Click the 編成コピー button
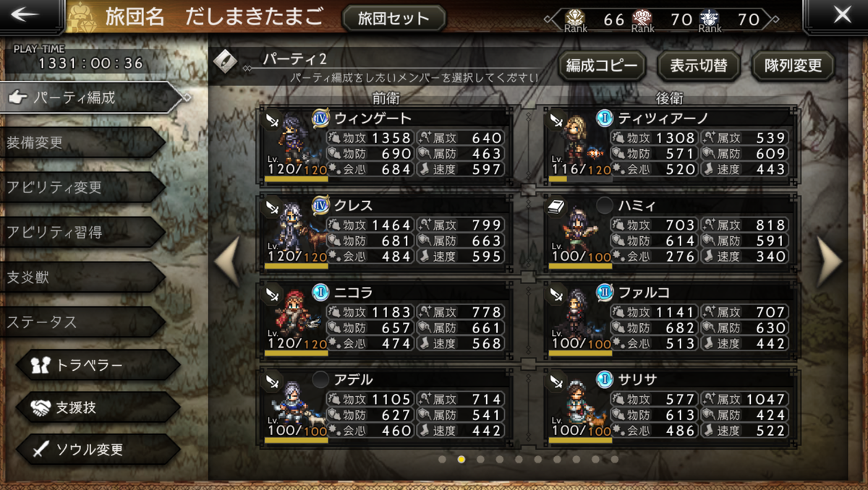Image resolution: width=868 pixels, height=490 pixels. (602, 66)
